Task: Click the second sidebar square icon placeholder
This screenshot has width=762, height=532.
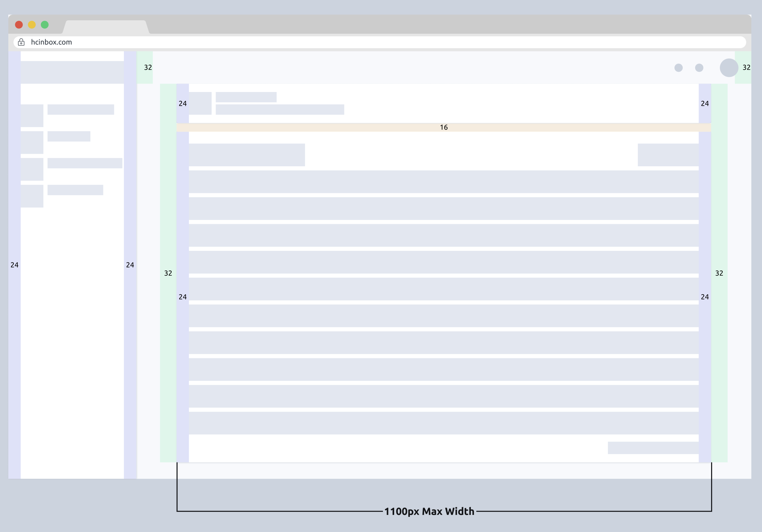Action: (32, 142)
